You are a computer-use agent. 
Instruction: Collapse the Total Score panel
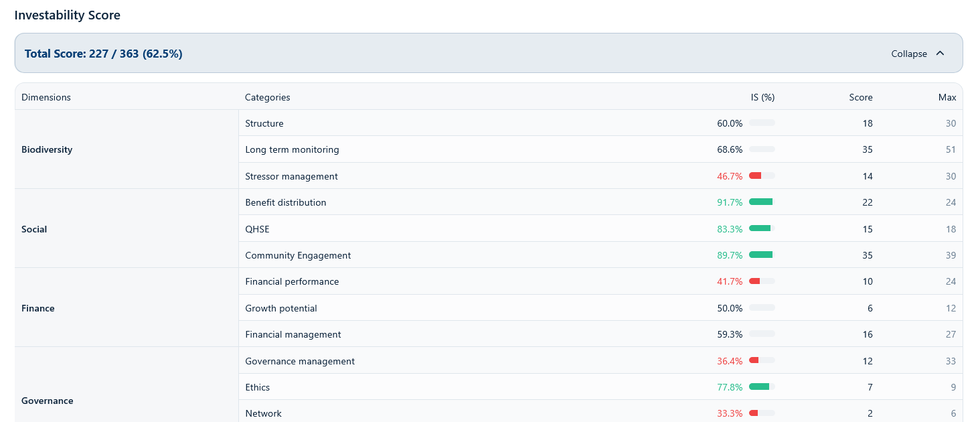point(909,54)
